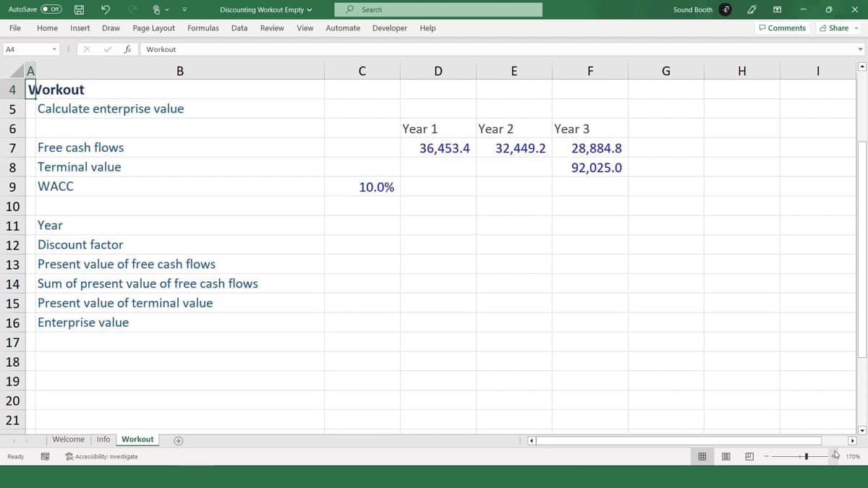
Task: Open the Automate tab
Action: pos(343,28)
